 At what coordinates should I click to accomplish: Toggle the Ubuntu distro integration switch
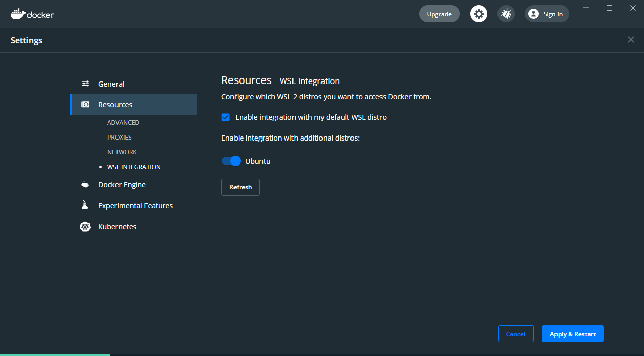pyautogui.click(x=231, y=161)
